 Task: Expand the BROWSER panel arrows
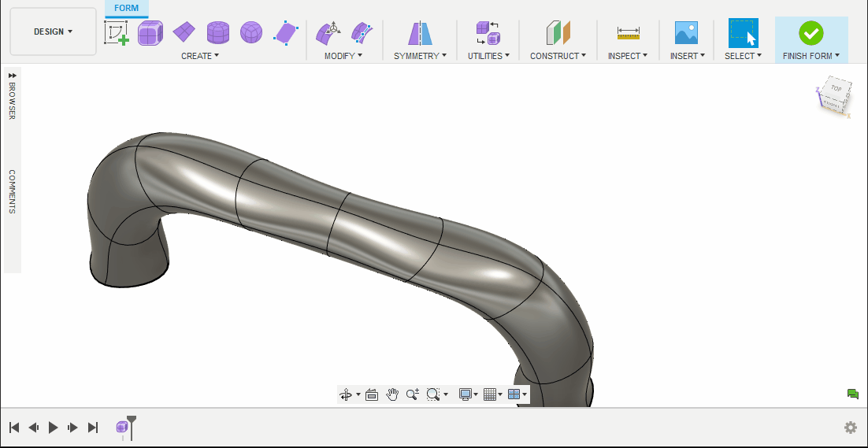coord(13,76)
